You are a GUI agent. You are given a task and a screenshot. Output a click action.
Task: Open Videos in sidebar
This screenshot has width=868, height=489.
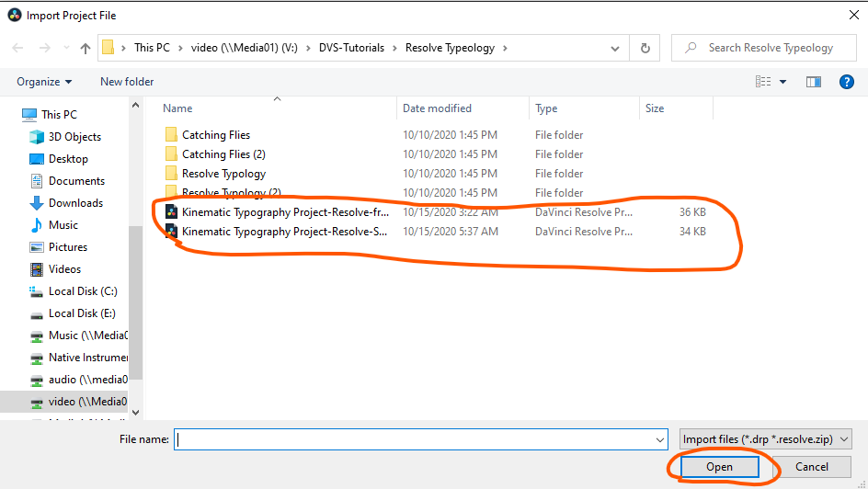pyautogui.click(x=55, y=269)
